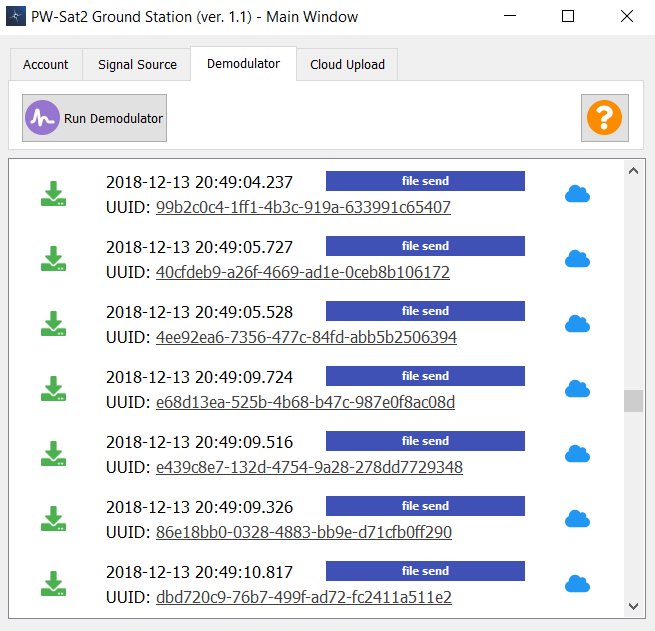Go to the Cloud Upload tab
The image size is (655, 631).
347,64
